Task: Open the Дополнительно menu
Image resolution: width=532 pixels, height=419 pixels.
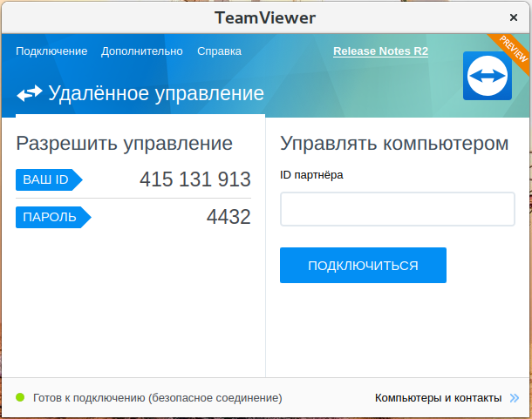Action: (142, 51)
